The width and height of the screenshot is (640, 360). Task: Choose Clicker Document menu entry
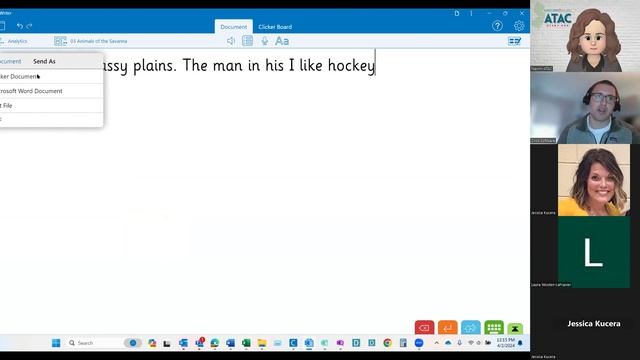click(51, 76)
